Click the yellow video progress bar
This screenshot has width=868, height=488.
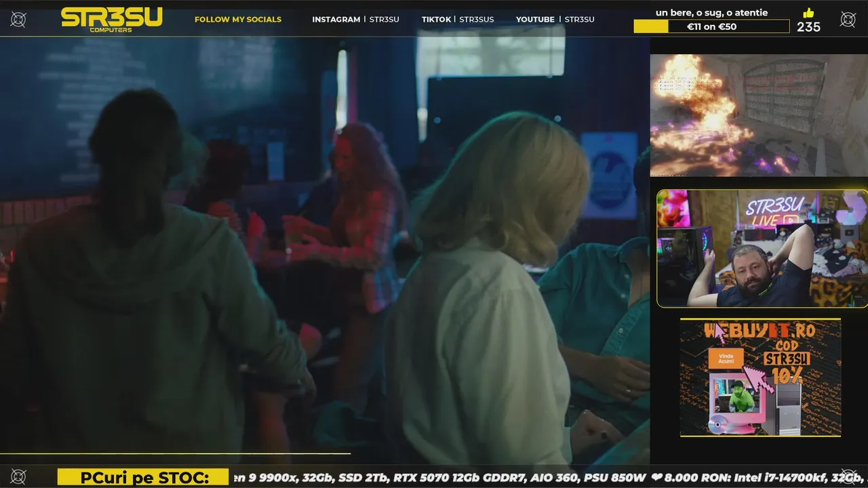click(175, 453)
